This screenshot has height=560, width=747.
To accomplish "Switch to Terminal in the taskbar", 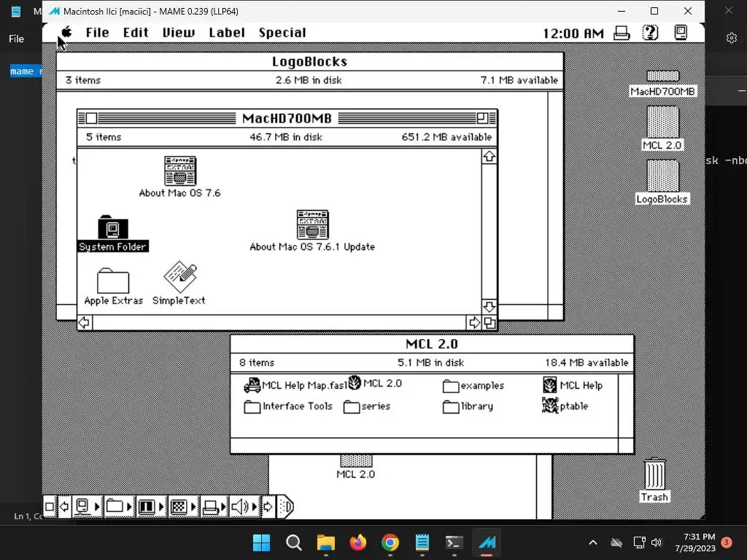I will (454, 542).
